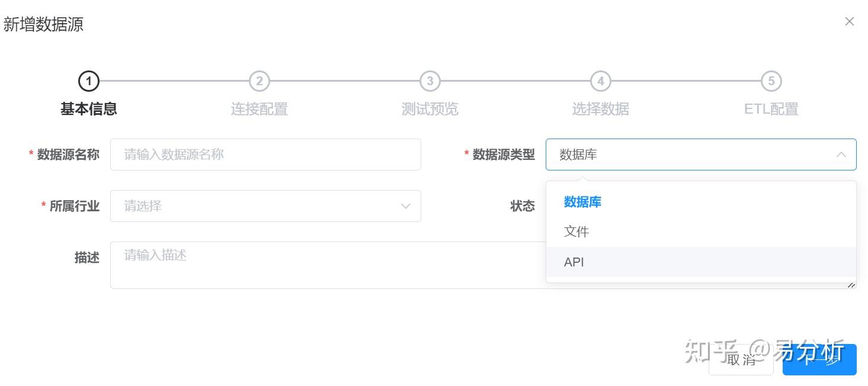Click the 测试预览 step label
The height and width of the screenshot is (386, 868).
point(430,109)
